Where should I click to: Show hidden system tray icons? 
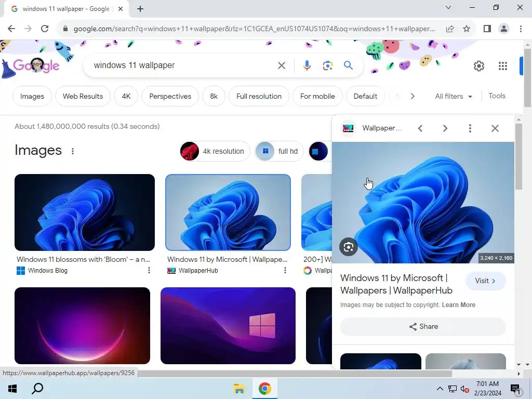coord(440,389)
